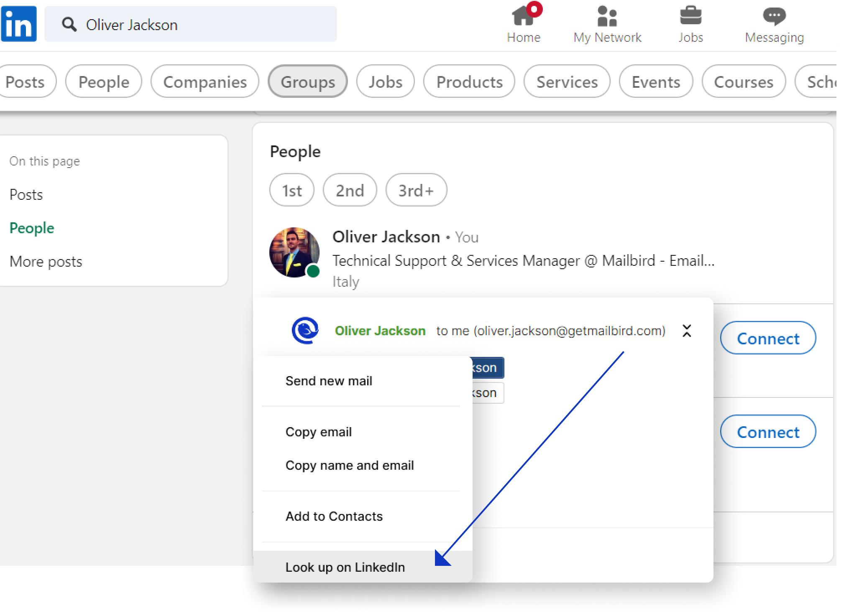
Task: Open the Messaging chat icon
Action: [x=775, y=24]
